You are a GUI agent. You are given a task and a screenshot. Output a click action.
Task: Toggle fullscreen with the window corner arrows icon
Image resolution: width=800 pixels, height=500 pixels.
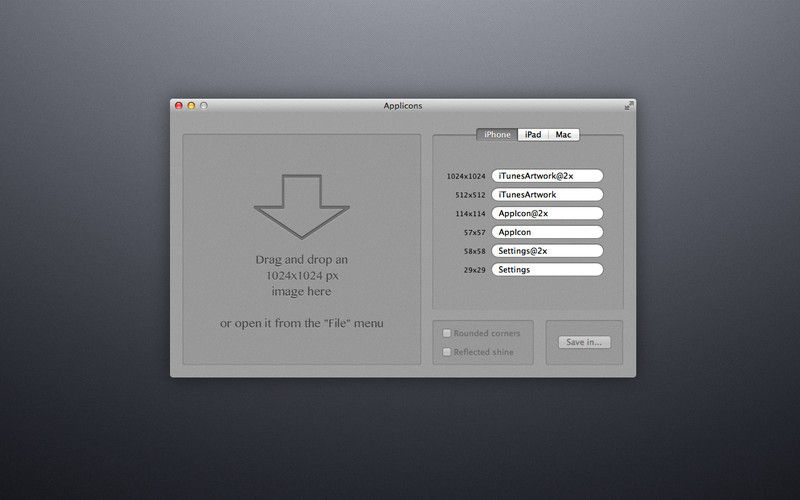tap(629, 106)
